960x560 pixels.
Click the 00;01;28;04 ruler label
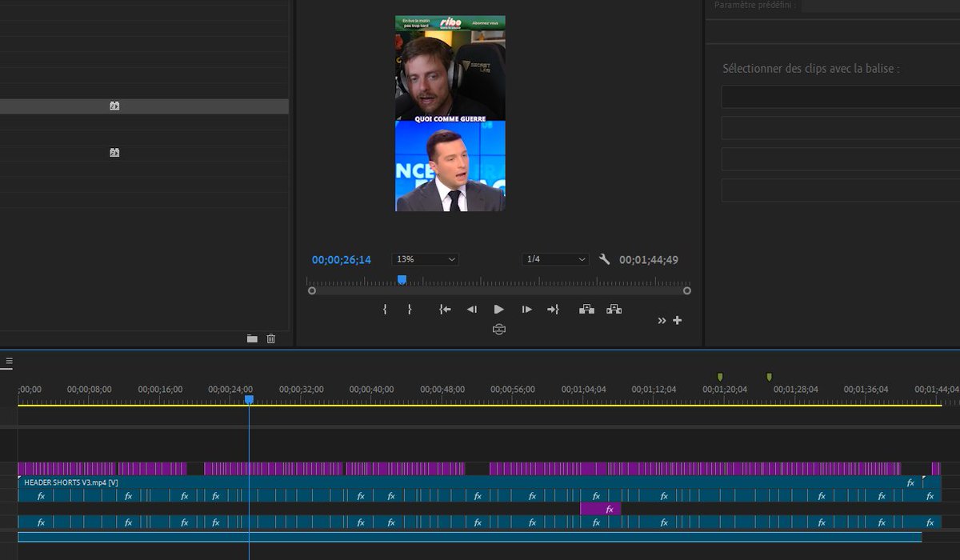tap(795, 390)
